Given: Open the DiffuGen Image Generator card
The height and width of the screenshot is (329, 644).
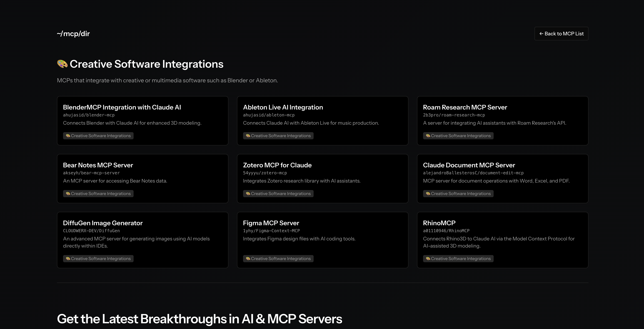Looking at the screenshot, I should pyautogui.click(x=103, y=223).
